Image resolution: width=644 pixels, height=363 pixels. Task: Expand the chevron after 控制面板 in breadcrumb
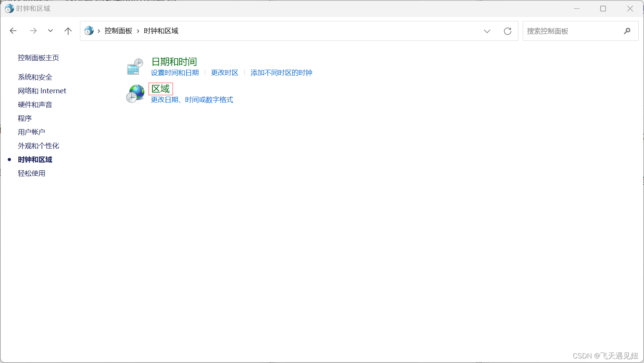(x=138, y=31)
